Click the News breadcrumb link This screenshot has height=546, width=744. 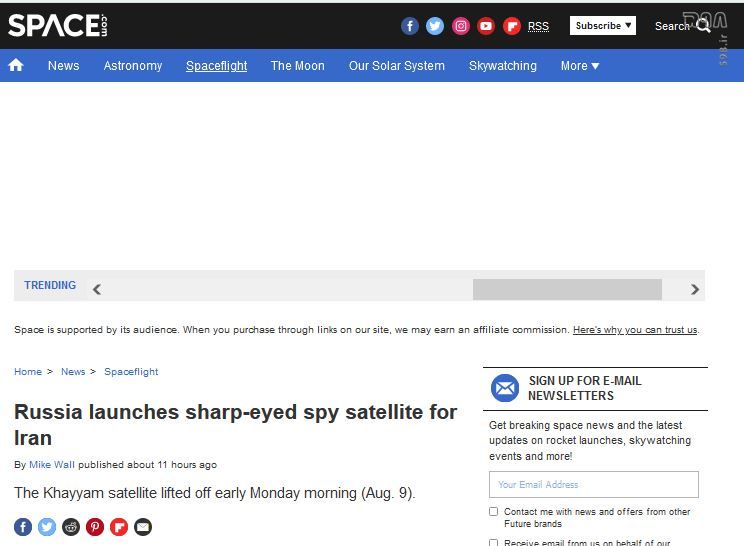coord(73,371)
